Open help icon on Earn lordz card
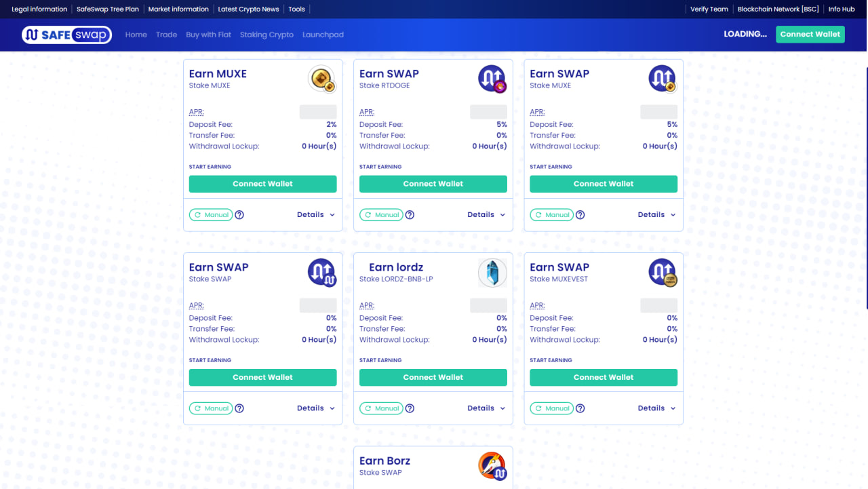868x489 pixels. point(410,408)
